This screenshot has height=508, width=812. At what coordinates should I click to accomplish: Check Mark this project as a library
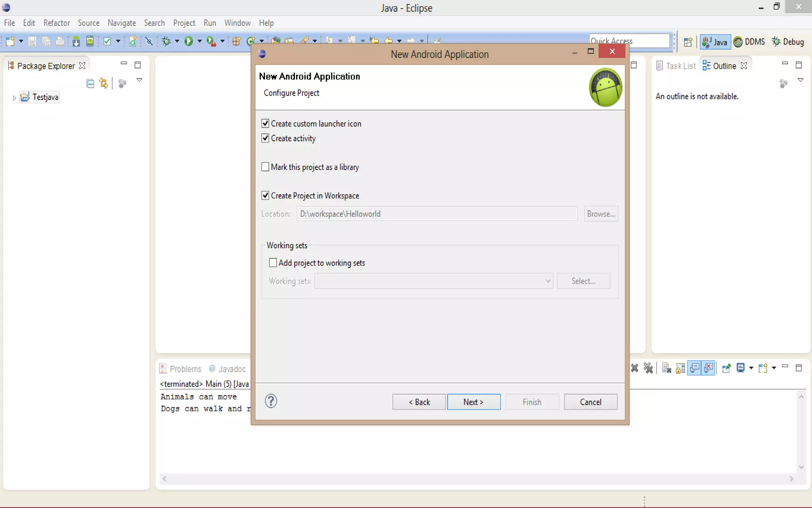265,167
